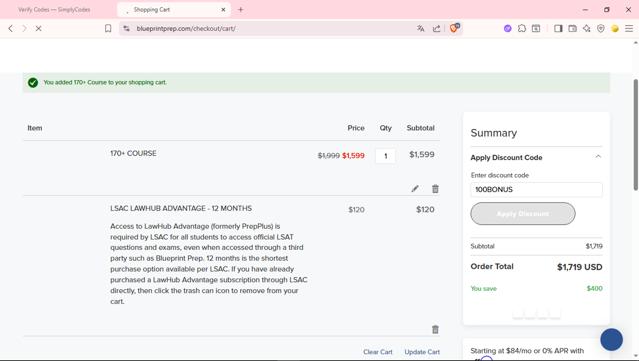Open the Brave Wallet icon
The width and height of the screenshot is (639, 361).
click(573, 29)
